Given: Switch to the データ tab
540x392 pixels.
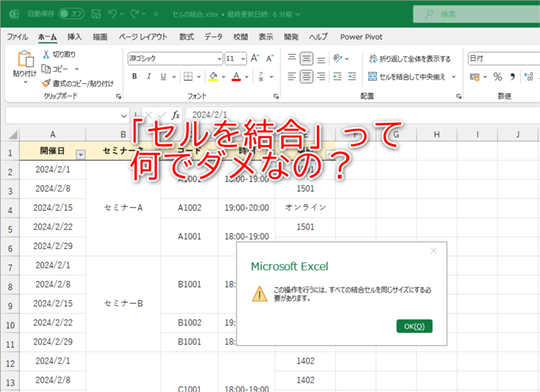Looking at the screenshot, I should 213,37.
